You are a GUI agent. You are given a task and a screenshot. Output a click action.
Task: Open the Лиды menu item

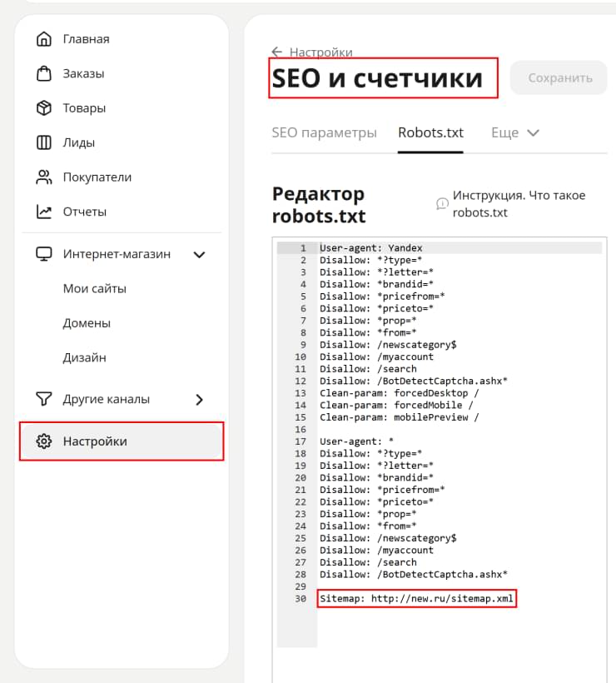[79, 142]
